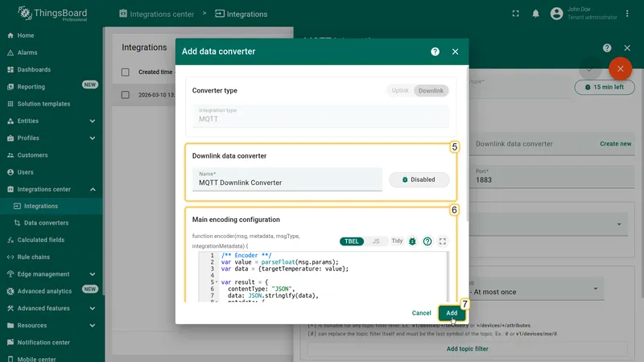Click the Mobile center phone icon
Image resolution: width=644 pixels, height=362 pixels.
pyautogui.click(x=10, y=359)
